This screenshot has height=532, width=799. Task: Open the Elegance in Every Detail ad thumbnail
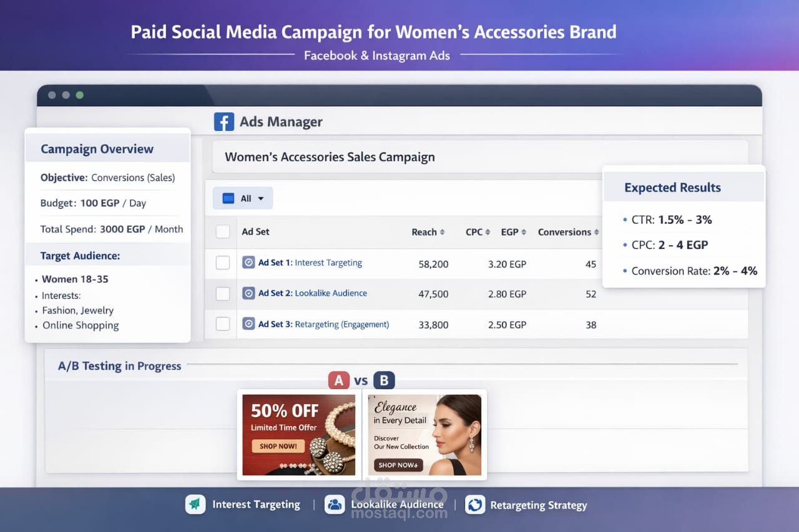(425, 435)
